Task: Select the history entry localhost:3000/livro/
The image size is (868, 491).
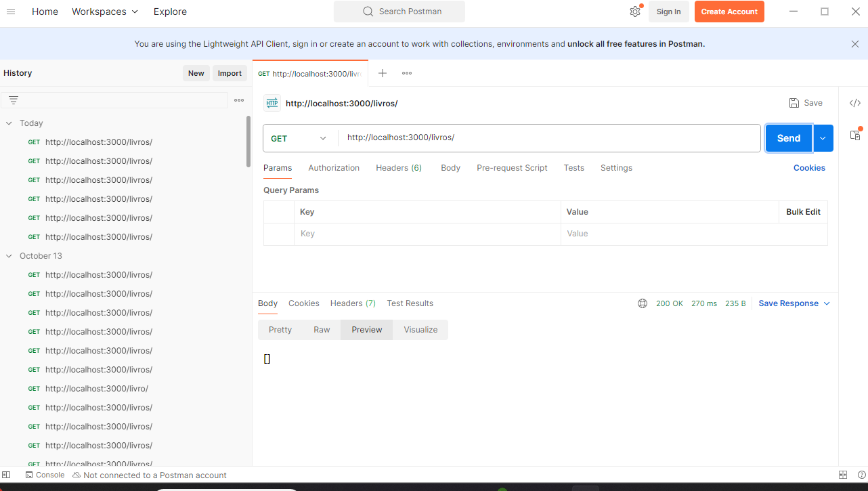Action: [96, 389]
